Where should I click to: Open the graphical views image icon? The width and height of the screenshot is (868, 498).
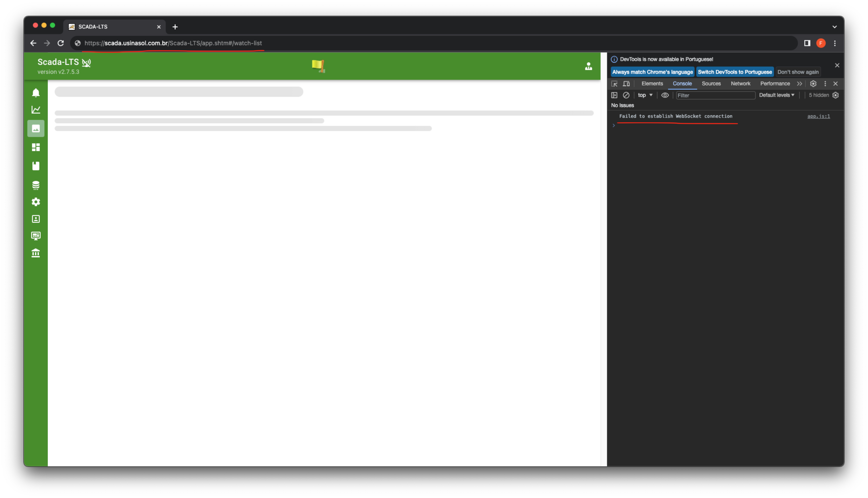click(36, 128)
